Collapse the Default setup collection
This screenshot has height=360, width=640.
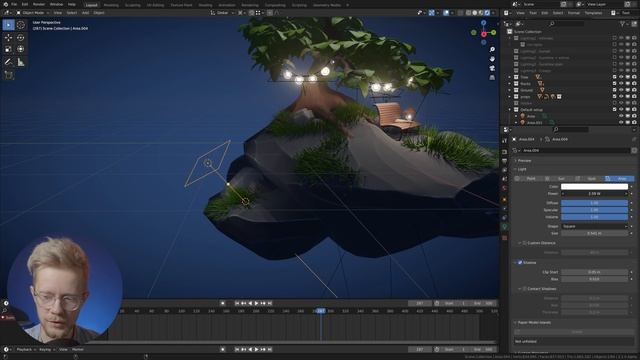[510, 110]
